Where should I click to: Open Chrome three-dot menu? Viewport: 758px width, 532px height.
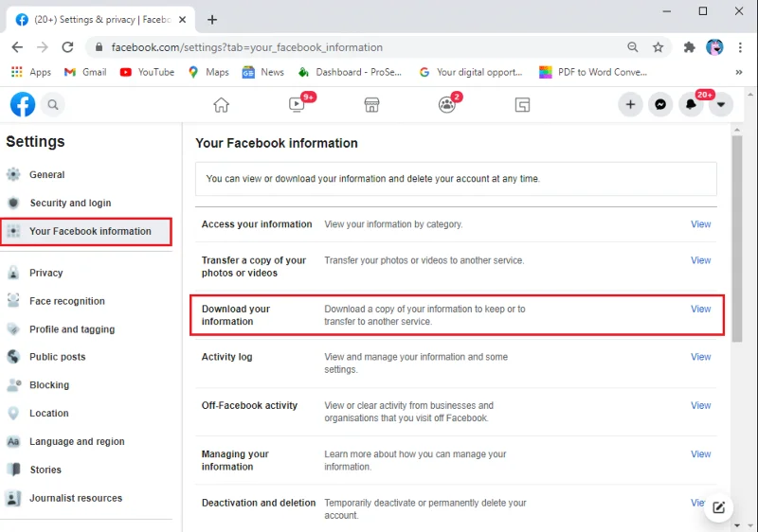click(740, 46)
